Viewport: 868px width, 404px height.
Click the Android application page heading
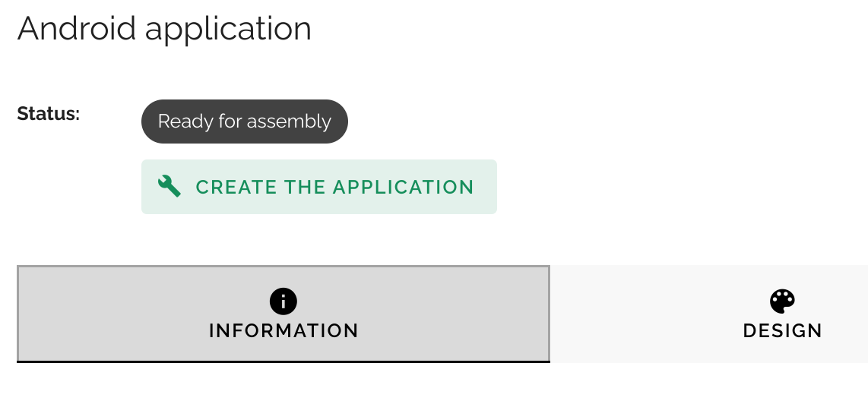[164, 28]
